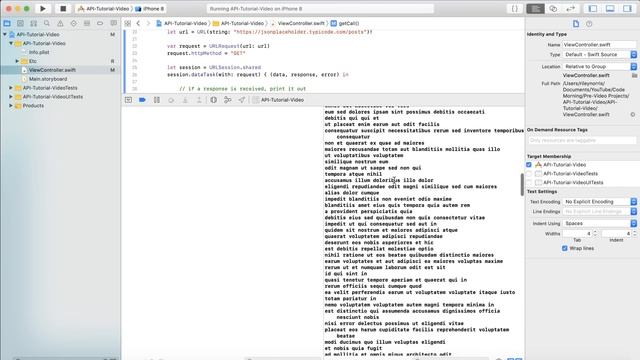
Task: Click the Step out button
Action: [x=199, y=100]
